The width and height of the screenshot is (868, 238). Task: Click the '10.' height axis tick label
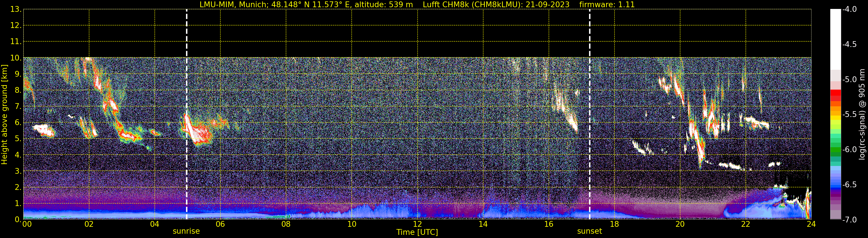tap(16, 58)
